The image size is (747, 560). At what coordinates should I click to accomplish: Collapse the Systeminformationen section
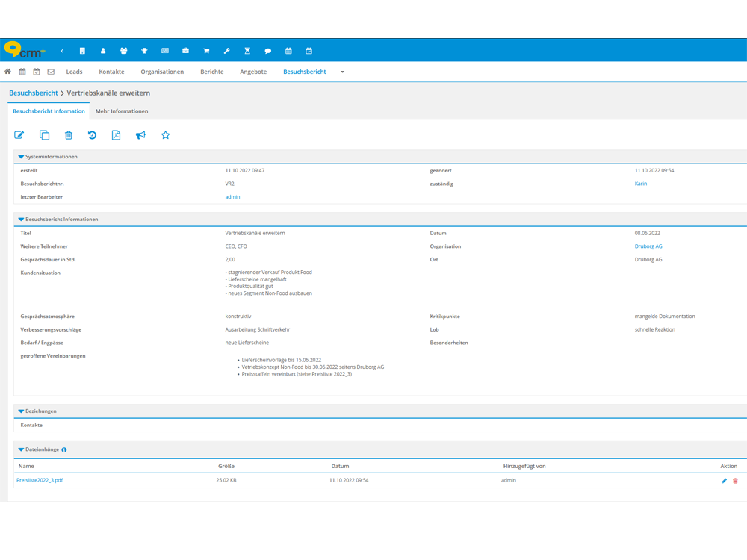(21, 157)
